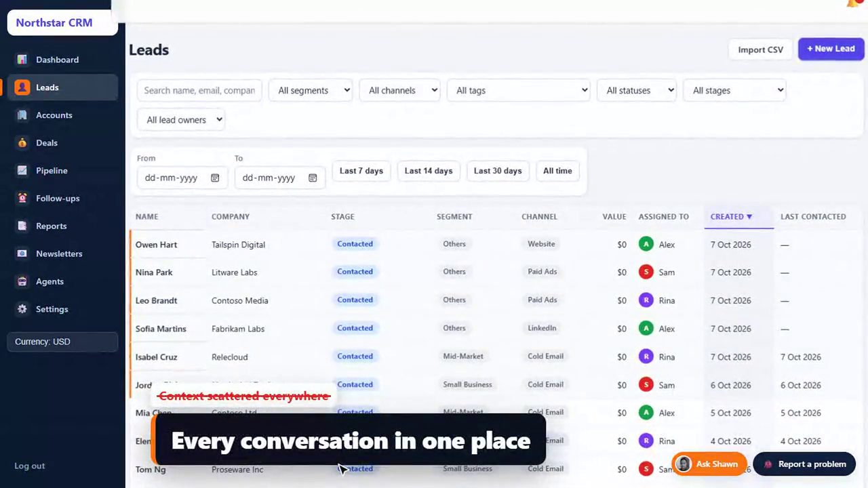Open the Dashboard sidebar icon
The height and width of the screenshot is (488, 868).
coord(22,60)
